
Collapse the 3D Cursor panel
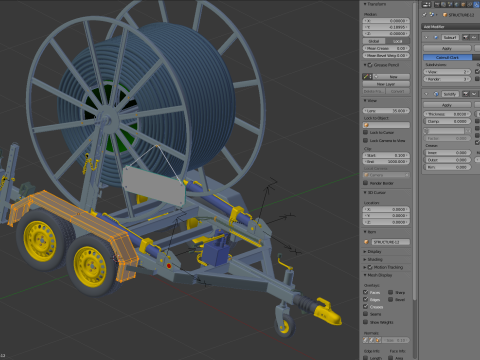point(365,193)
